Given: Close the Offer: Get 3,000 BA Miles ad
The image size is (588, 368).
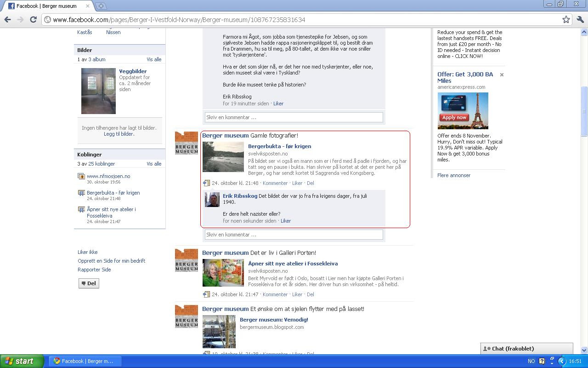Looking at the screenshot, I should 502,75.
